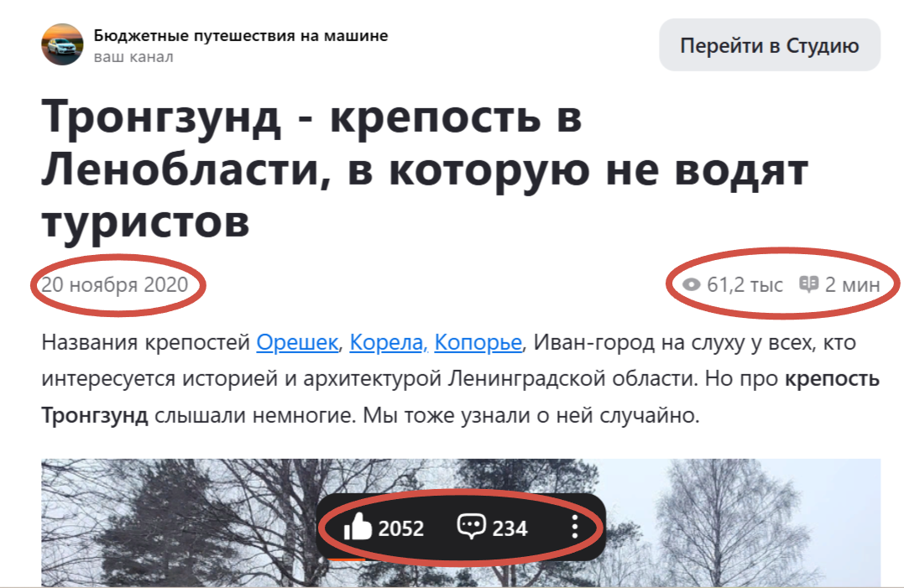The width and height of the screenshot is (904, 588).
Task: Open the Корела fortress link
Action: click(x=388, y=343)
